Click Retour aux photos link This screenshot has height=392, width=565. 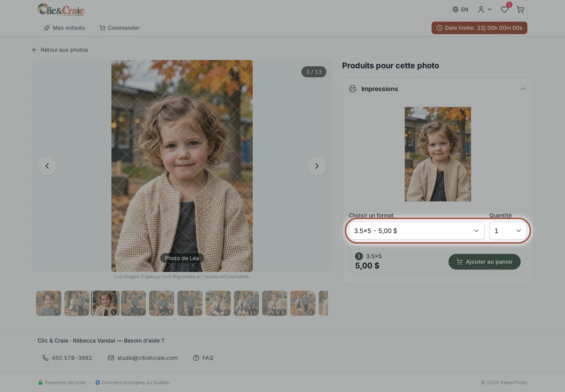[x=60, y=50]
